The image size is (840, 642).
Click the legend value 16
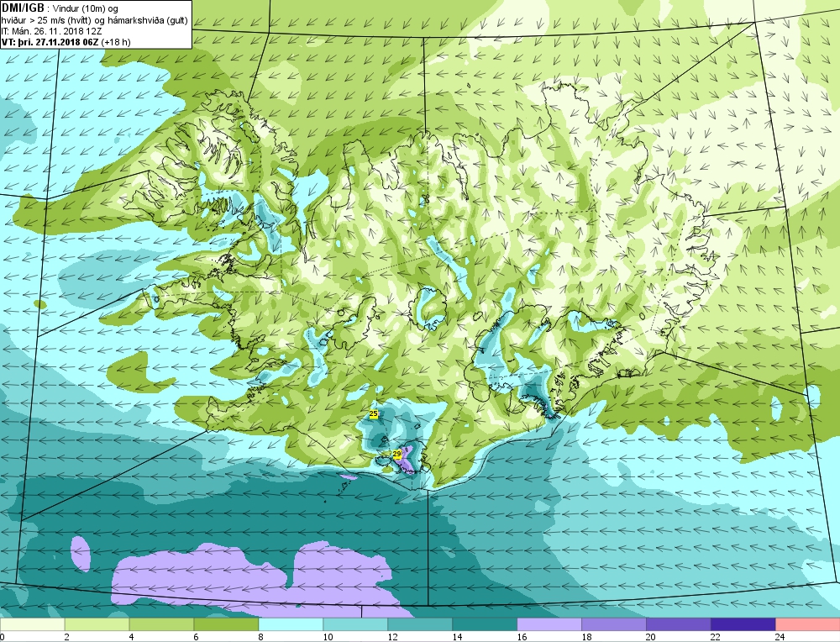pyautogui.click(x=522, y=637)
